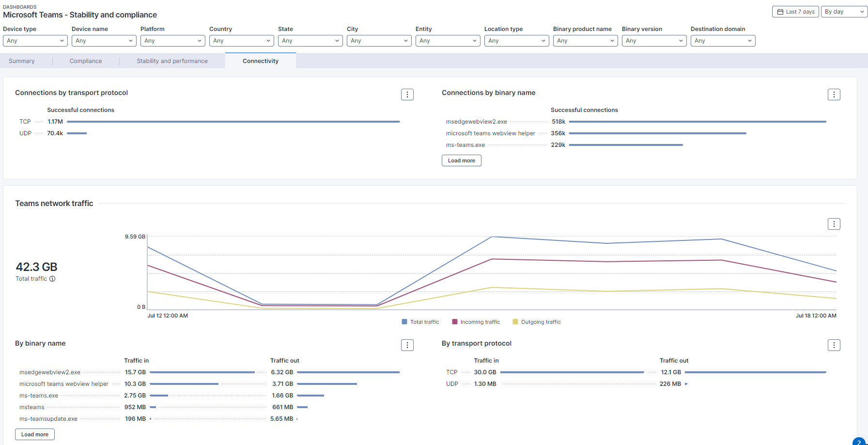The image size is (868, 445).
Task: Toggle Total traffic series in chart legend
Action: [x=420, y=322]
